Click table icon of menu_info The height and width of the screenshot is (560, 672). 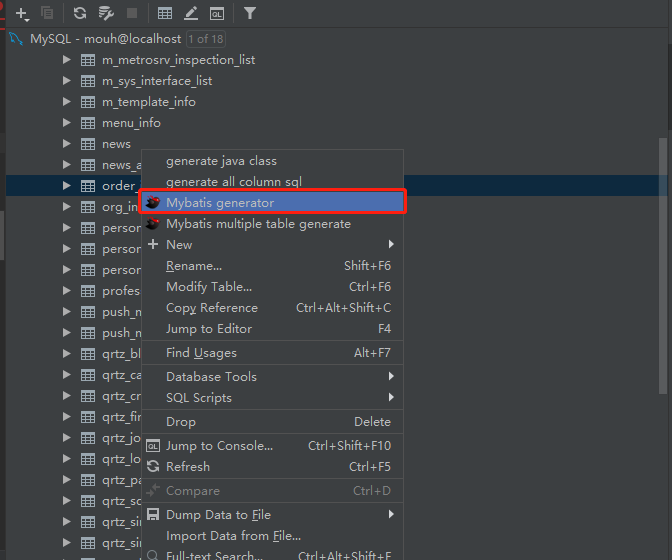point(88,123)
